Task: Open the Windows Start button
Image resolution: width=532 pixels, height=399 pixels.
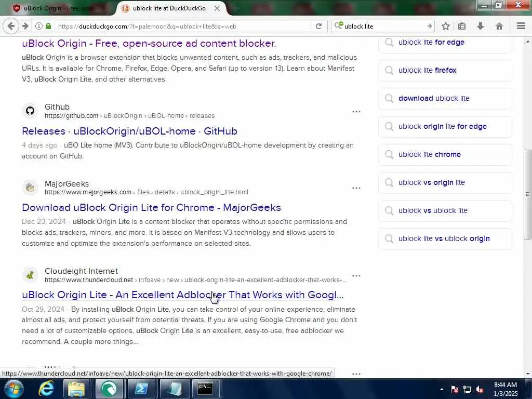Action: coord(14,389)
